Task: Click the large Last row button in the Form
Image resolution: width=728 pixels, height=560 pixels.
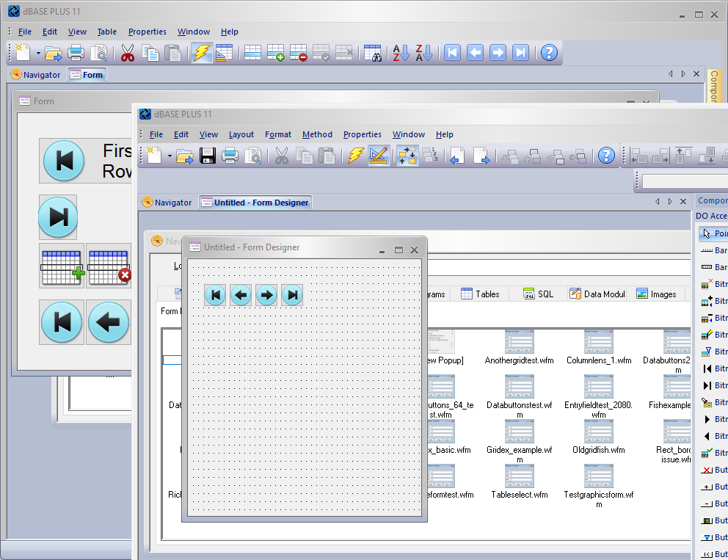Action: point(58,217)
